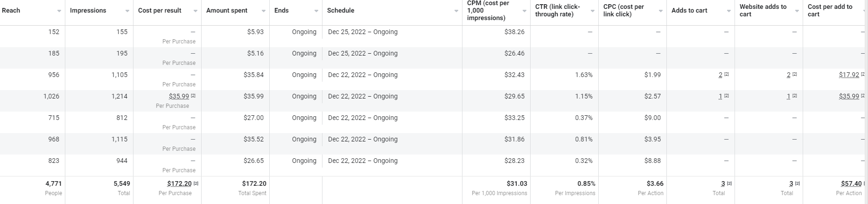This screenshot has width=868, height=204.
Task: Click footnote icon beside 1 in Adds to cart
Action: (727, 96)
